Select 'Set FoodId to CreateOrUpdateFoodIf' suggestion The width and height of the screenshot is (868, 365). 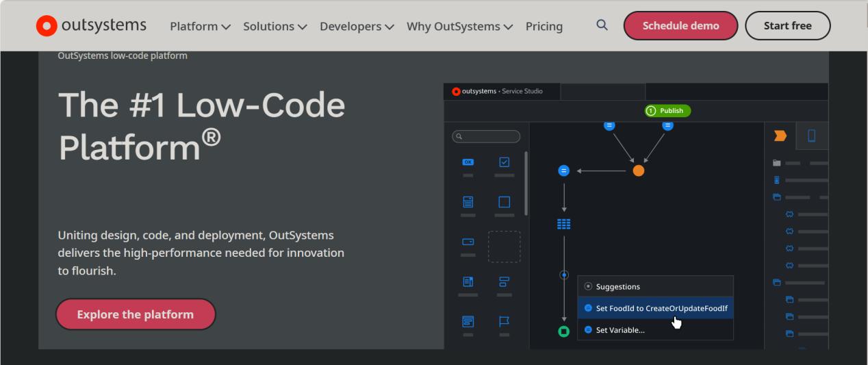click(655, 308)
